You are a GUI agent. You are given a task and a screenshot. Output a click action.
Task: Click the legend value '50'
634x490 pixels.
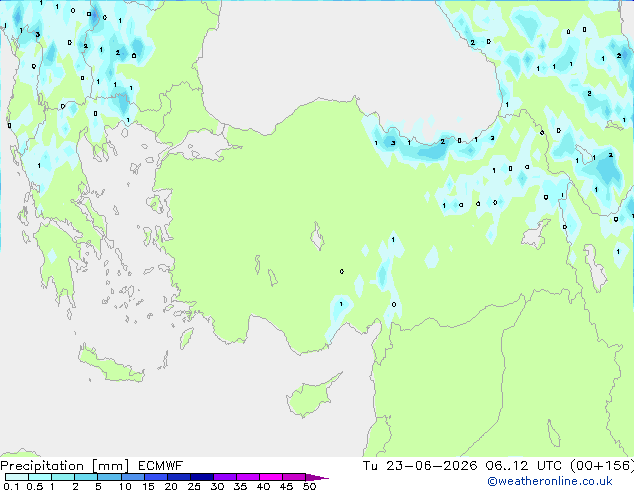pos(309,486)
